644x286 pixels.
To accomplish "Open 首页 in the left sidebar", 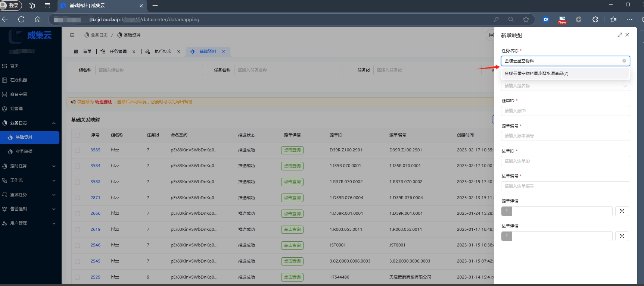I will (x=14, y=66).
